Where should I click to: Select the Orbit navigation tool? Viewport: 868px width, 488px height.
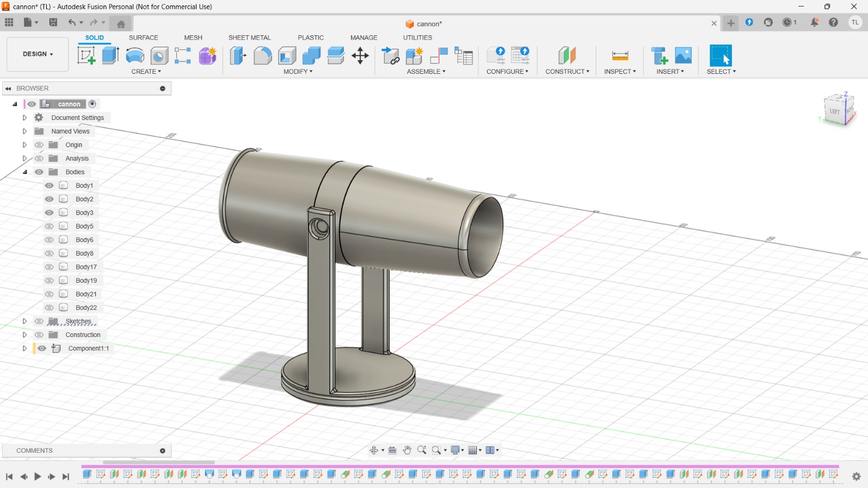(374, 450)
